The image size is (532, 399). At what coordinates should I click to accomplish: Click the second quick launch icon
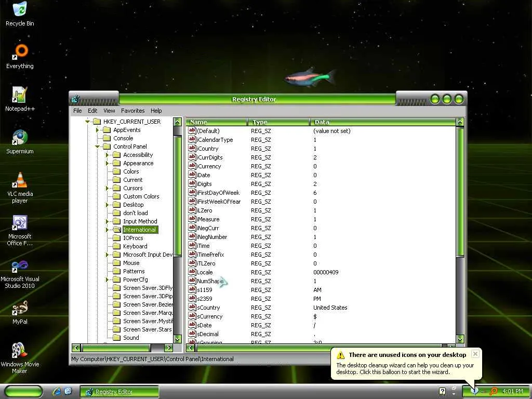68,391
